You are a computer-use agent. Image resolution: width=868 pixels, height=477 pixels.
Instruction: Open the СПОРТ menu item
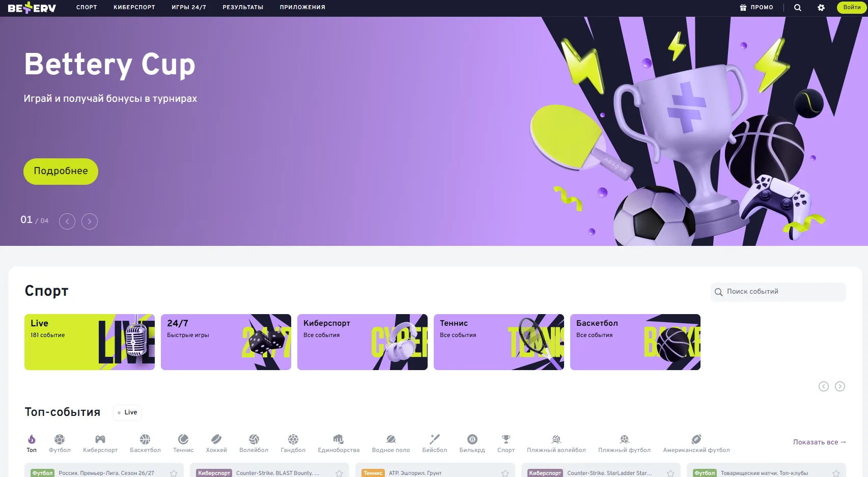click(x=87, y=8)
